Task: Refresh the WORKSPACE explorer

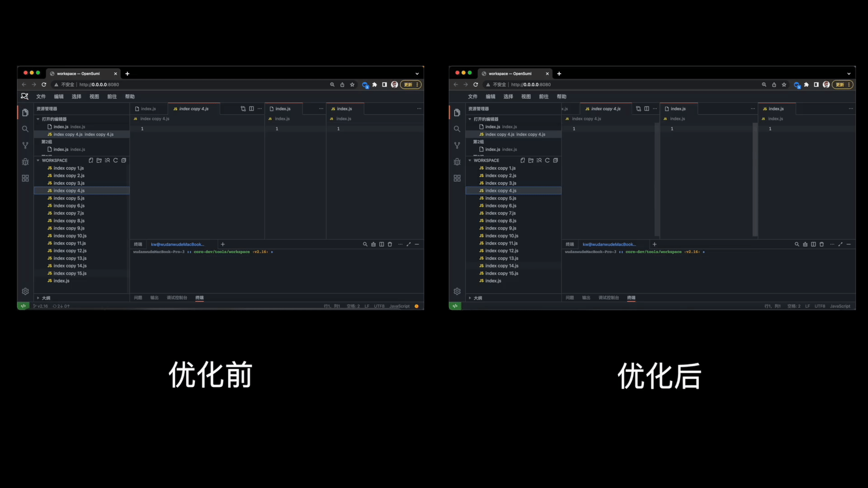Action: click(x=116, y=160)
